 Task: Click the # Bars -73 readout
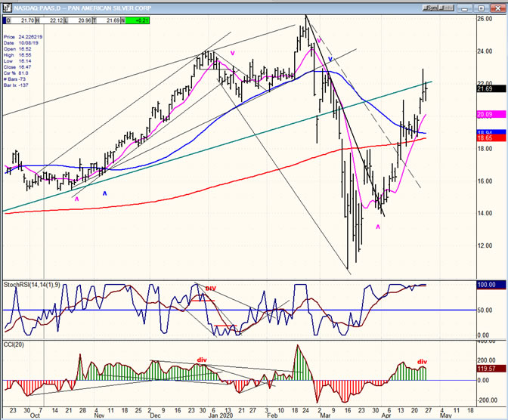point(14,79)
